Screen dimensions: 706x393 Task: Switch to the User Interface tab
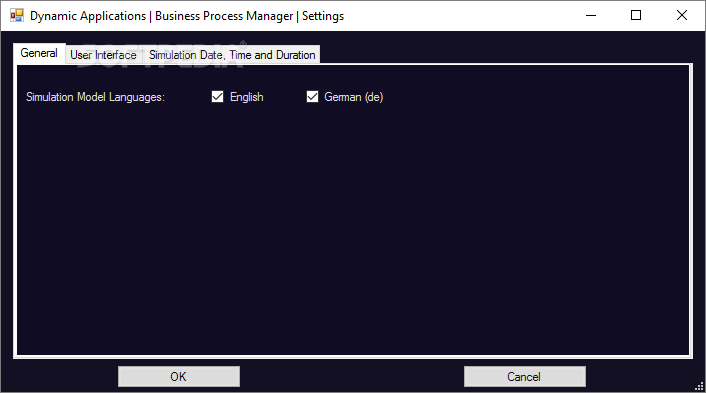104,55
